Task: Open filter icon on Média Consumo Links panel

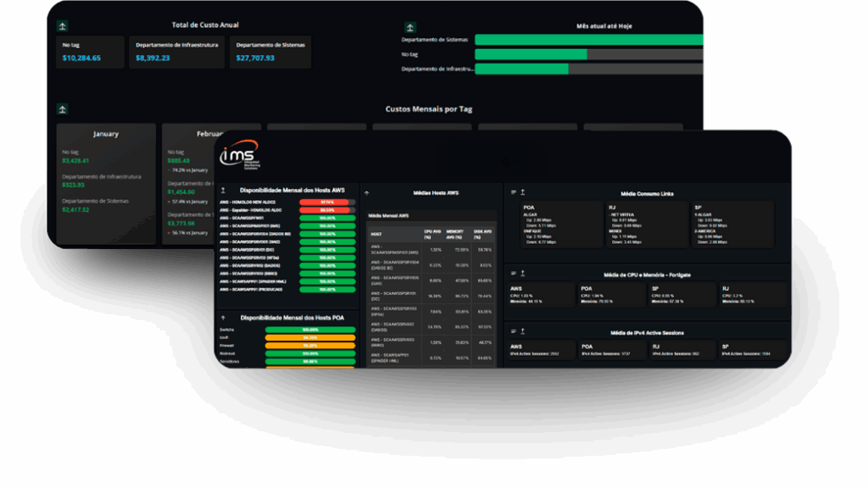Action: [x=514, y=192]
